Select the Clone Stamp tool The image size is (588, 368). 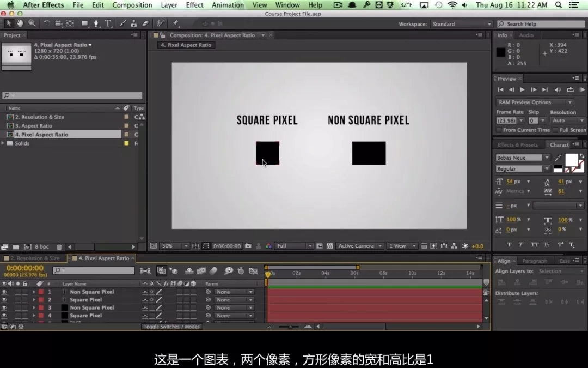[134, 23]
